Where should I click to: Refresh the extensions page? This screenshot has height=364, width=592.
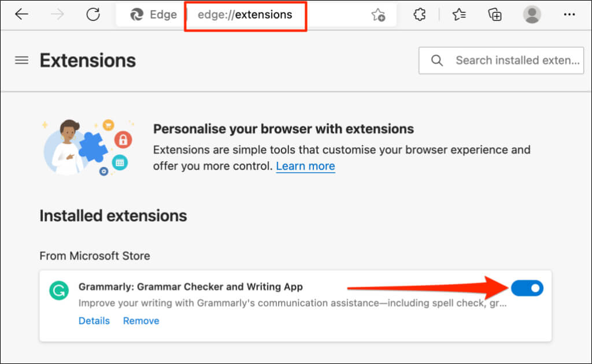(x=93, y=14)
